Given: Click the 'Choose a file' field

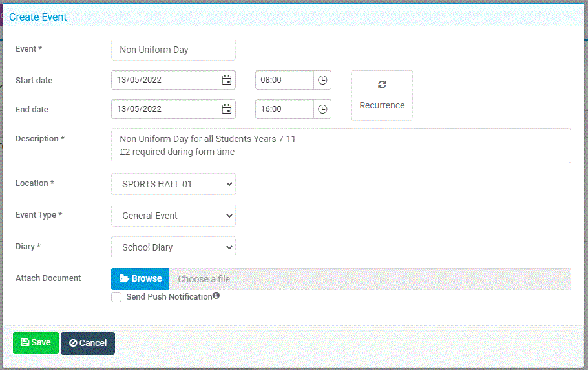Looking at the screenshot, I should pyautogui.click(x=370, y=278).
